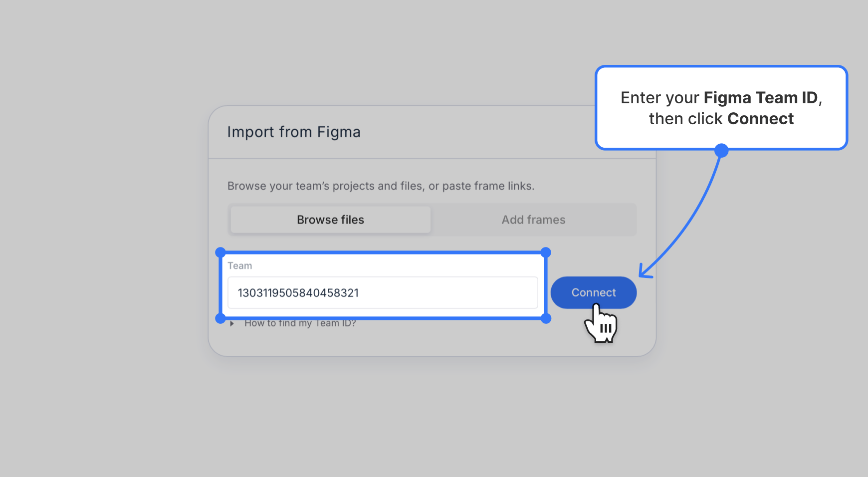
Task: Click the bottom-left blue selection handle
Action: pos(220,318)
